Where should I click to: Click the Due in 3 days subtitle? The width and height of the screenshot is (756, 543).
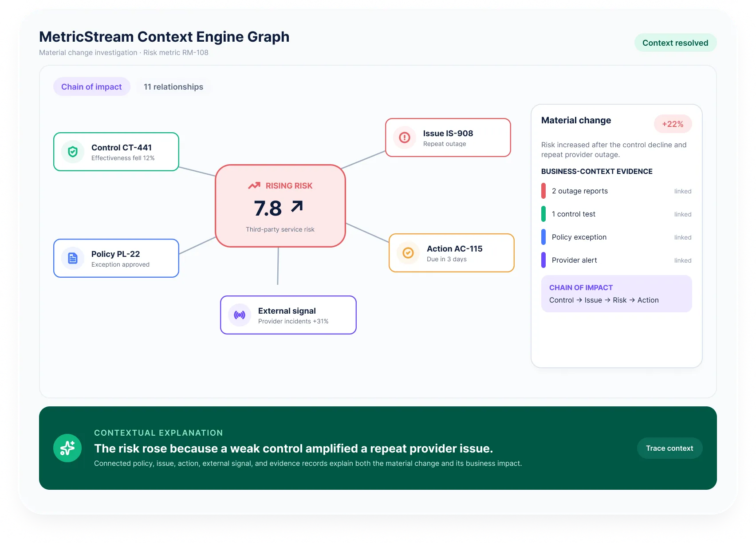[447, 259]
